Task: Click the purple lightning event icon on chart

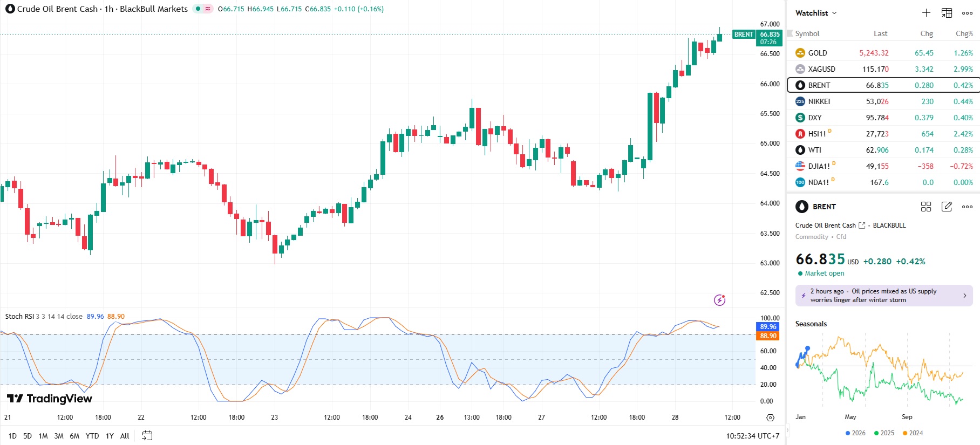Action: [x=719, y=300]
